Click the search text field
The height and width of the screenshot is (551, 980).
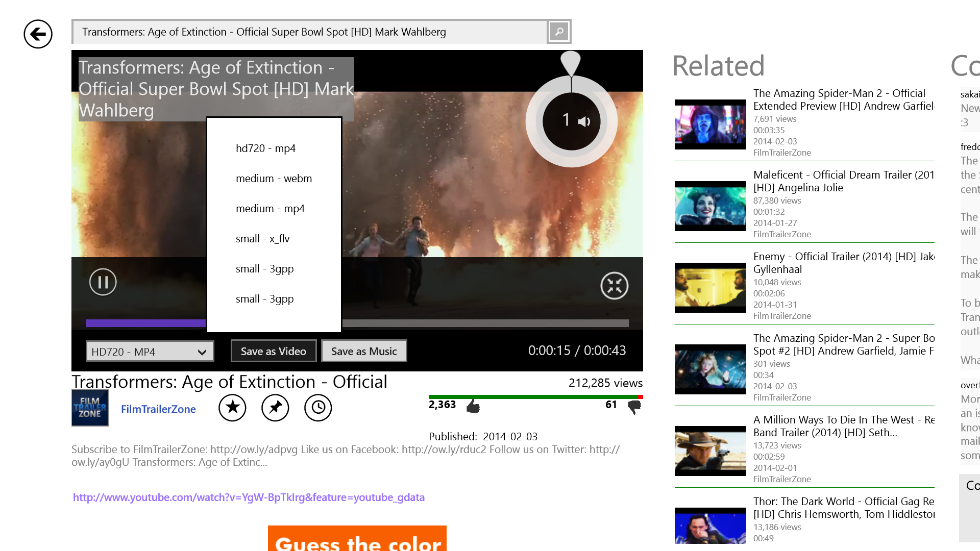pos(310,32)
